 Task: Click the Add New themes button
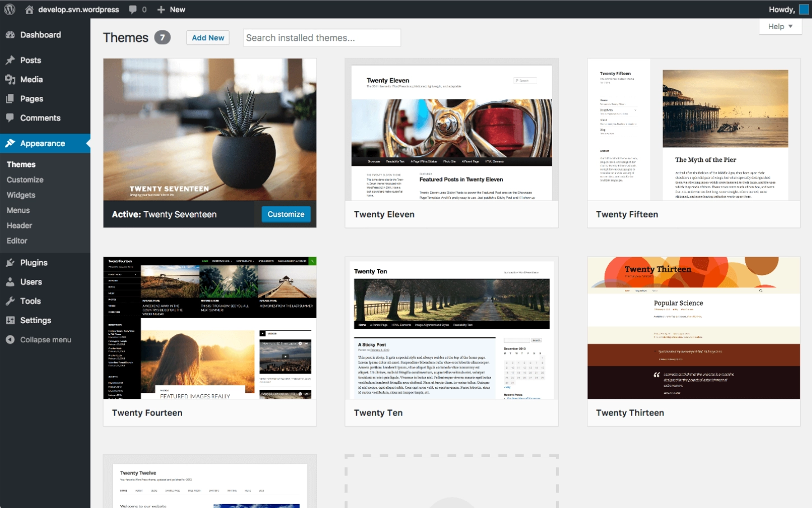pyautogui.click(x=208, y=38)
